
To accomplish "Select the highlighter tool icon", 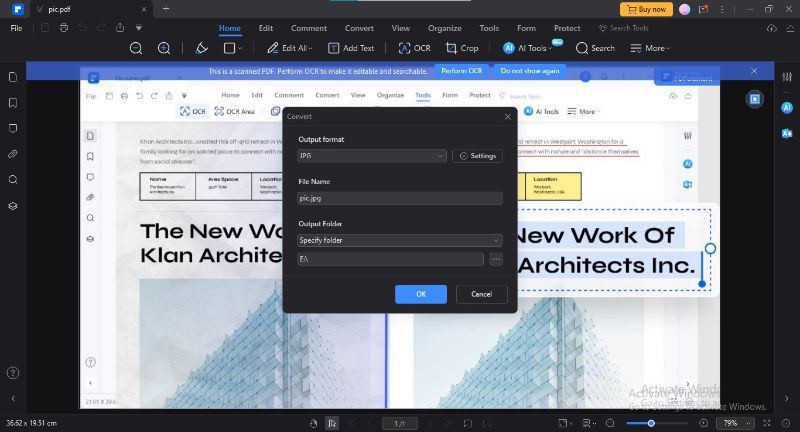I will pyautogui.click(x=202, y=48).
